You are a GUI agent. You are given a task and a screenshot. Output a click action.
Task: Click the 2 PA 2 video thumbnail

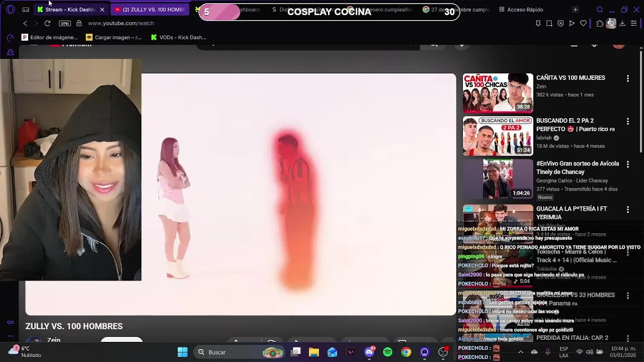pyautogui.click(x=498, y=136)
